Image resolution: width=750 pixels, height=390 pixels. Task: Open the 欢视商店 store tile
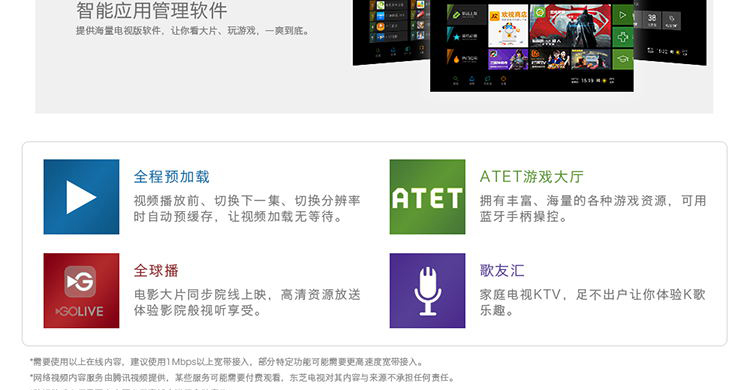click(x=508, y=26)
